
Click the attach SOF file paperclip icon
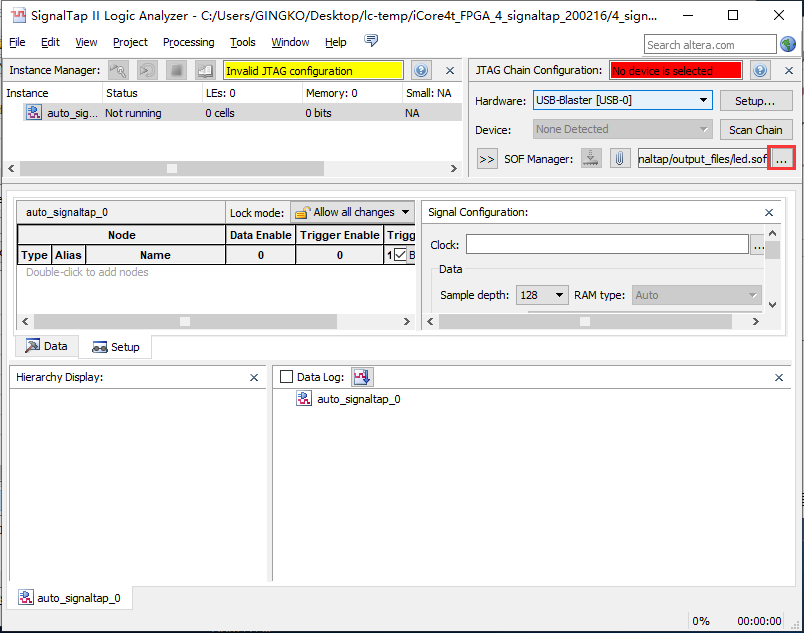(620, 159)
